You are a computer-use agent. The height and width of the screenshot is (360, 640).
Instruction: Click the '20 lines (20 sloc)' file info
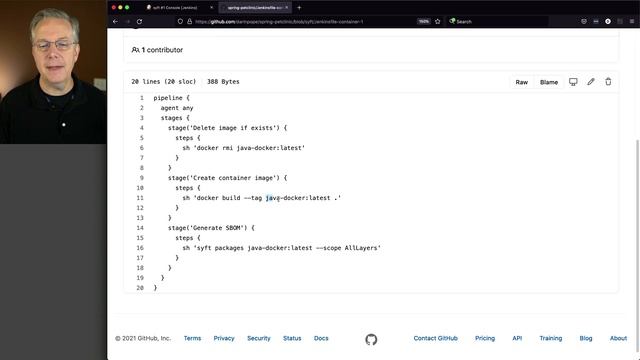pyautogui.click(x=164, y=82)
